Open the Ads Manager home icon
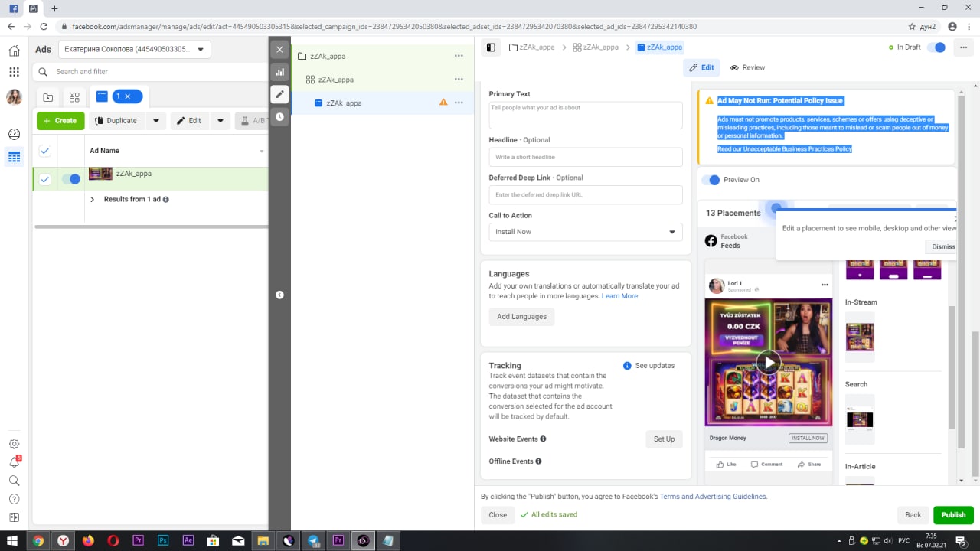Viewport: 980px width, 551px height. (x=14, y=51)
